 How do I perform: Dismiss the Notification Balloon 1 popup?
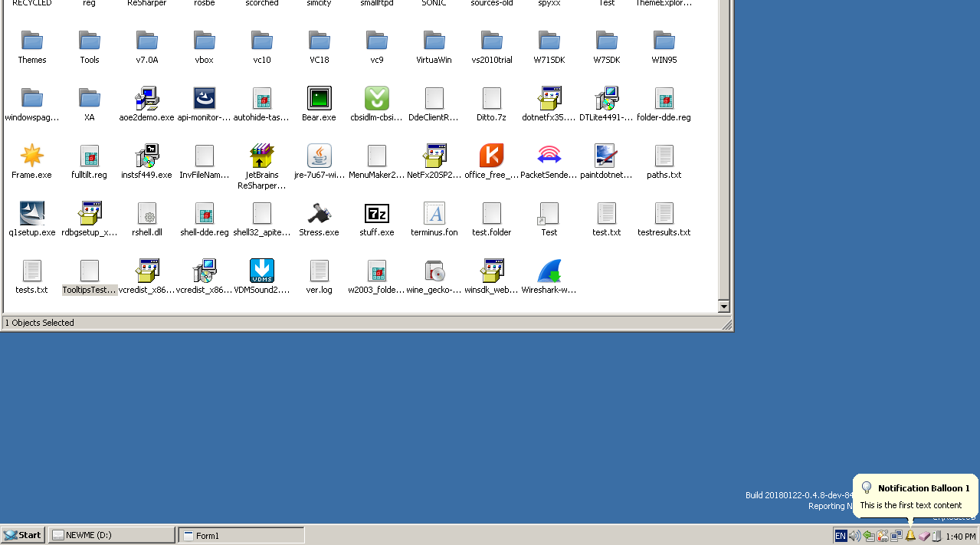click(x=914, y=495)
